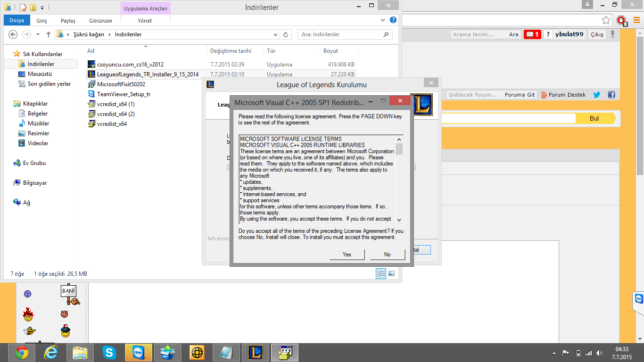This screenshot has height=362, width=644.
Task: Click the yellow Bul search button
Action: tap(594, 118)
